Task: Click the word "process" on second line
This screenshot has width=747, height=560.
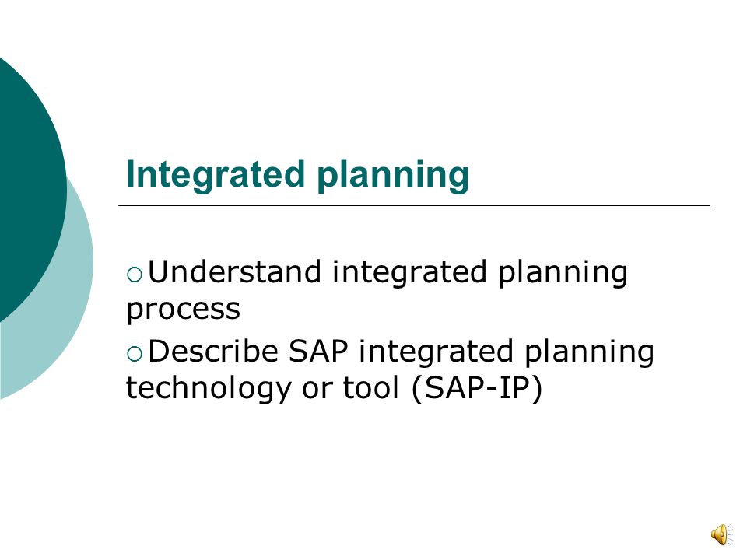Action: [x=183, y=310]
